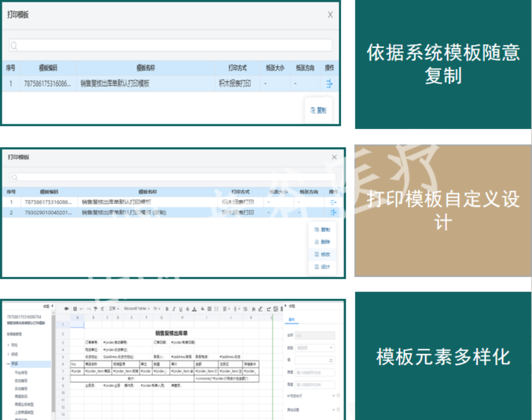532x420 pixels.
Task: Choose 设计 in the action menu
Action: [322, 267]
